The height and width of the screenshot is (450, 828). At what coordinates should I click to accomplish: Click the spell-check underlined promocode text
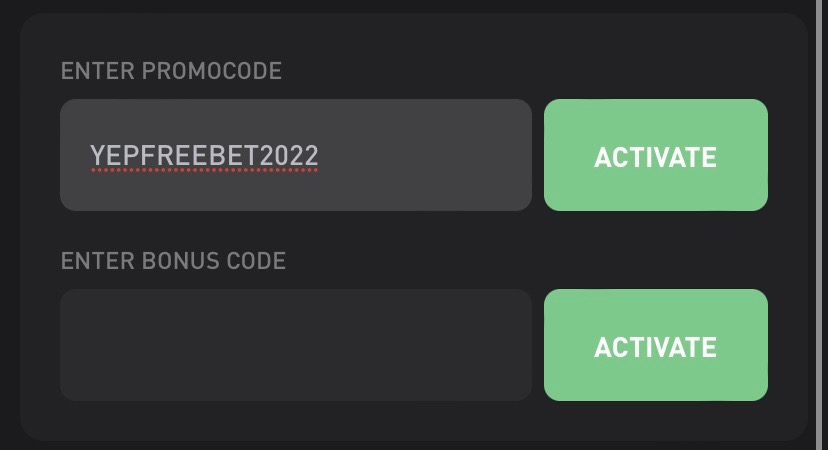click(204, 155)
